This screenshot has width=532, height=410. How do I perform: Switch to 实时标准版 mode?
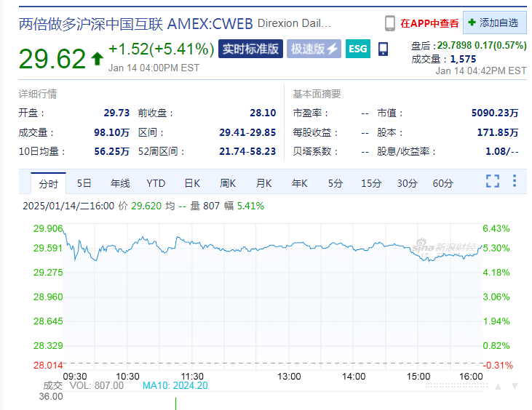[x=250, y=49]
